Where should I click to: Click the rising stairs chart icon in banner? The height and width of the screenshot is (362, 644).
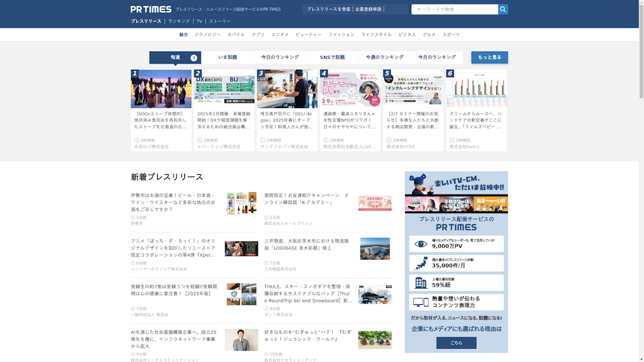[x=421, y=263]
